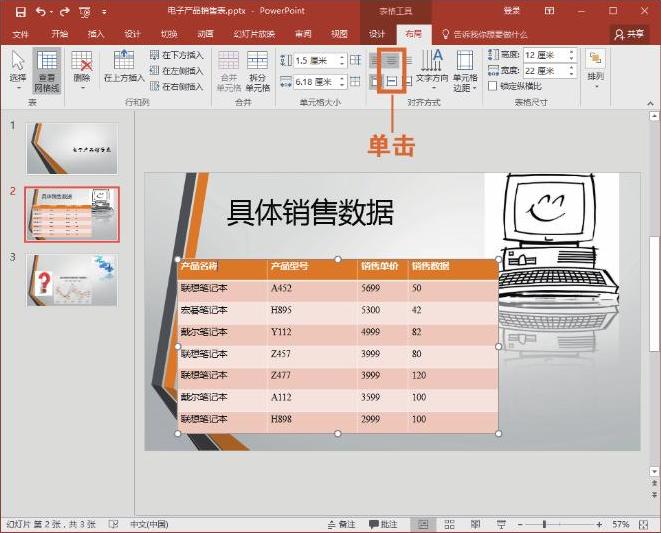Open the 文件 tab
This screenshot has height=533, width=661.
(21, 34)
